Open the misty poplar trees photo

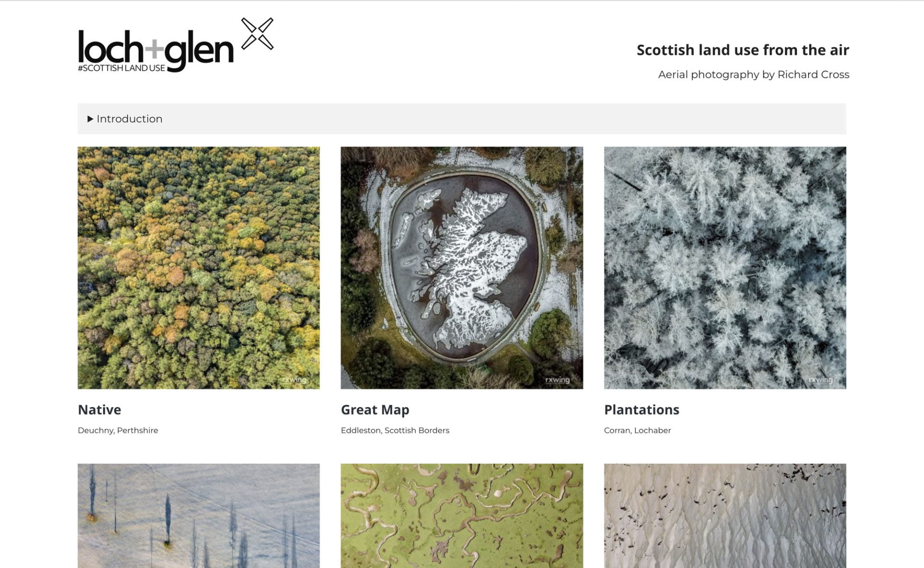click(199, 516)
